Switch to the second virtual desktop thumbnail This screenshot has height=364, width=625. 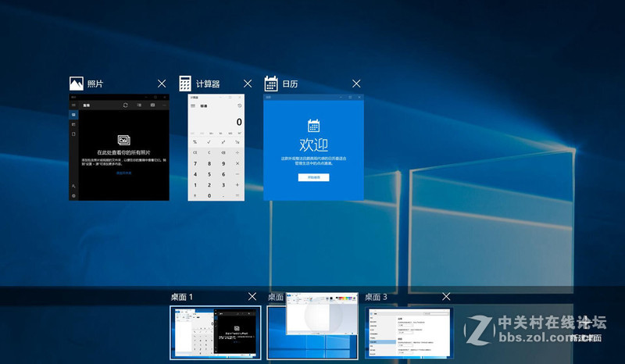point(312,333)
